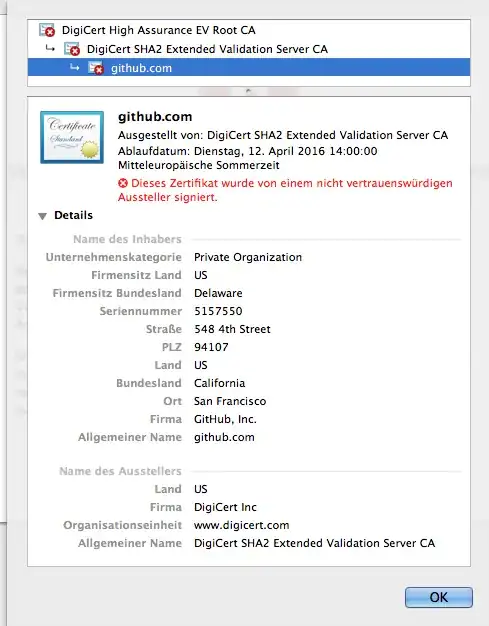Click the large Certificate Standard image
The height and width of the screenshot is (626, 489).
[x=72, y=137]
